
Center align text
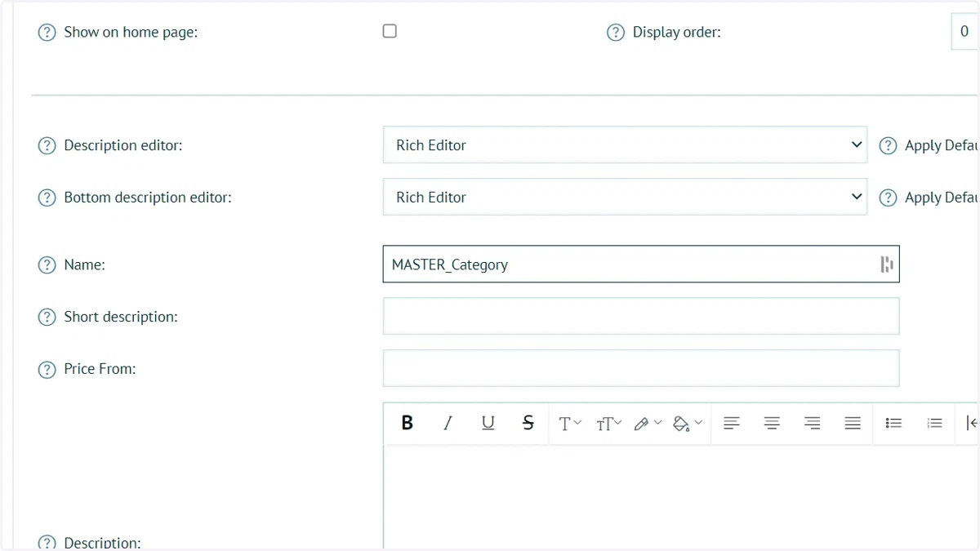point(772,423)
